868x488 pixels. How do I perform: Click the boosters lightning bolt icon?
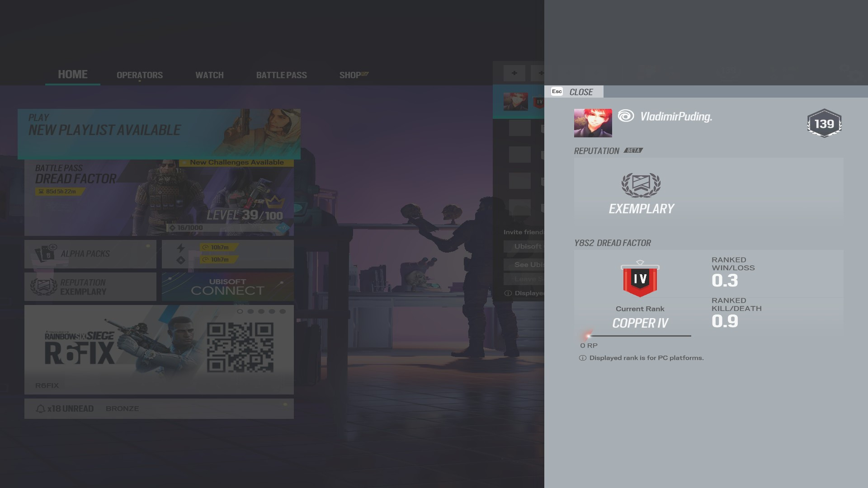tap(181, 248)
